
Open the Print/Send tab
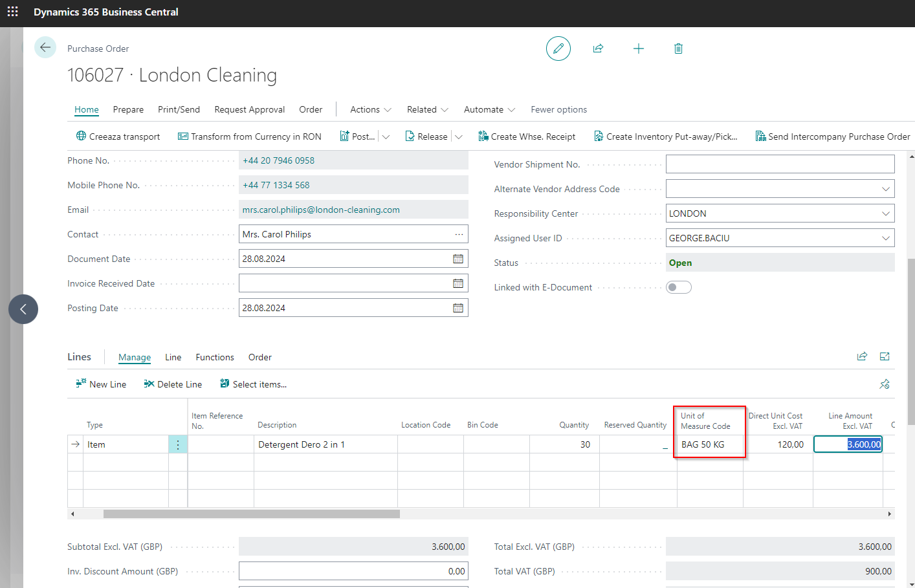pos(179,109)
